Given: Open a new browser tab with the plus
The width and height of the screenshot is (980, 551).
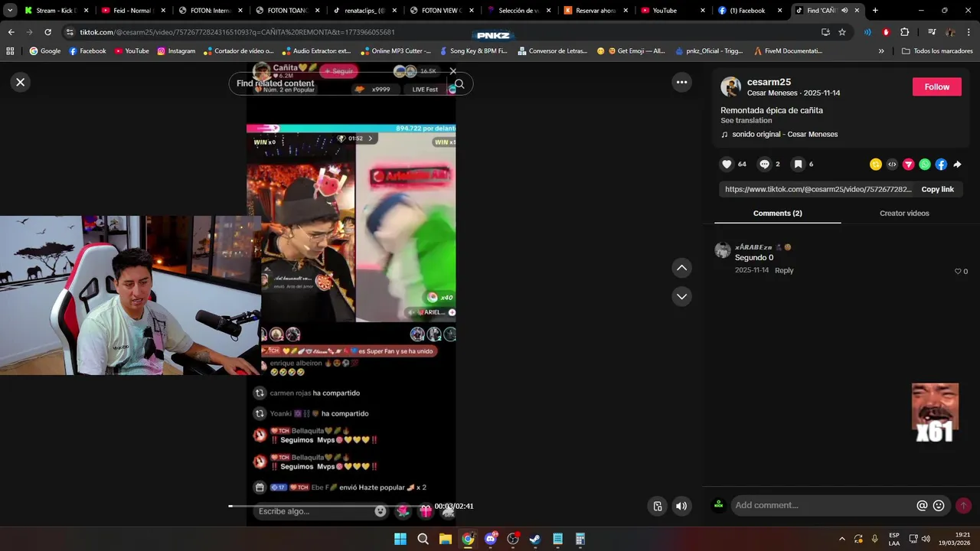Looking at the screenshot, I should coord(875,11).
